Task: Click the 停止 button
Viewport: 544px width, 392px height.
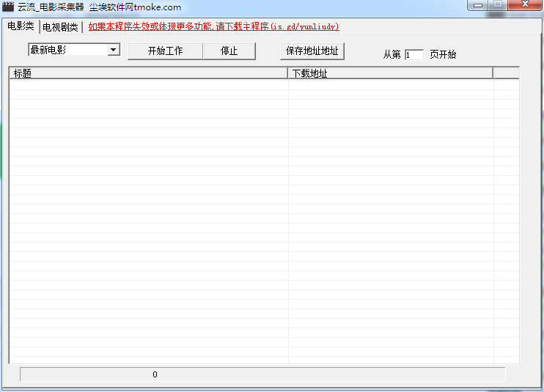Action: (x=229, y=51)
